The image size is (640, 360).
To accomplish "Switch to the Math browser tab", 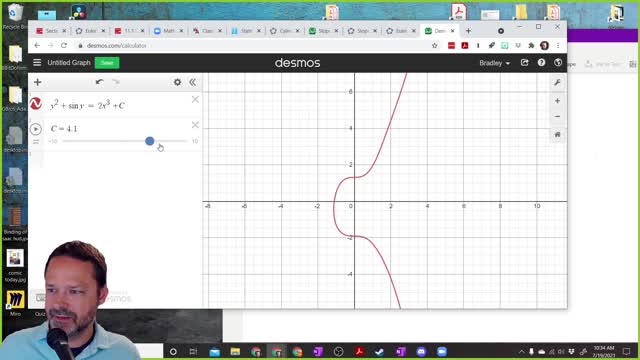I will coord(168,31).
